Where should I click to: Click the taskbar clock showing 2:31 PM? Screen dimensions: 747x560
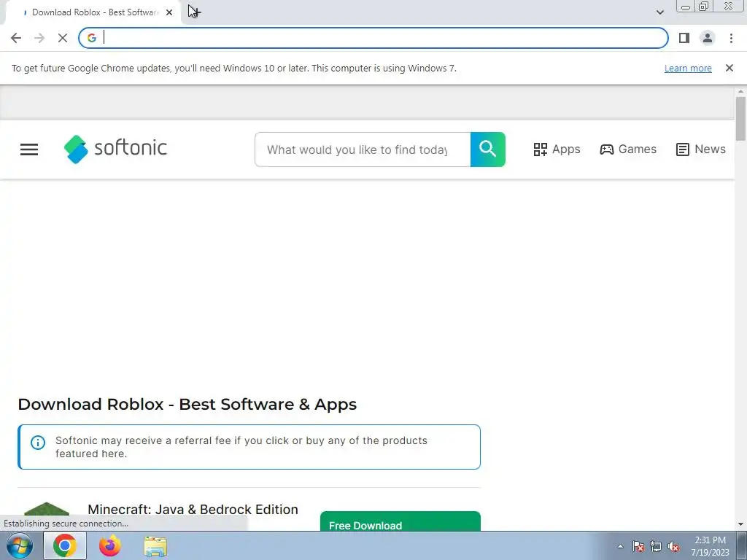pos(710,546)
